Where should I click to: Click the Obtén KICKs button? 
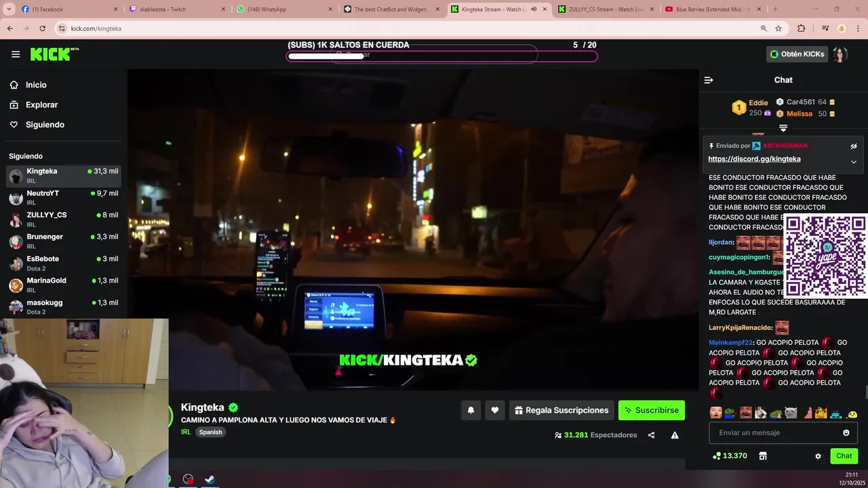[797, 54]
